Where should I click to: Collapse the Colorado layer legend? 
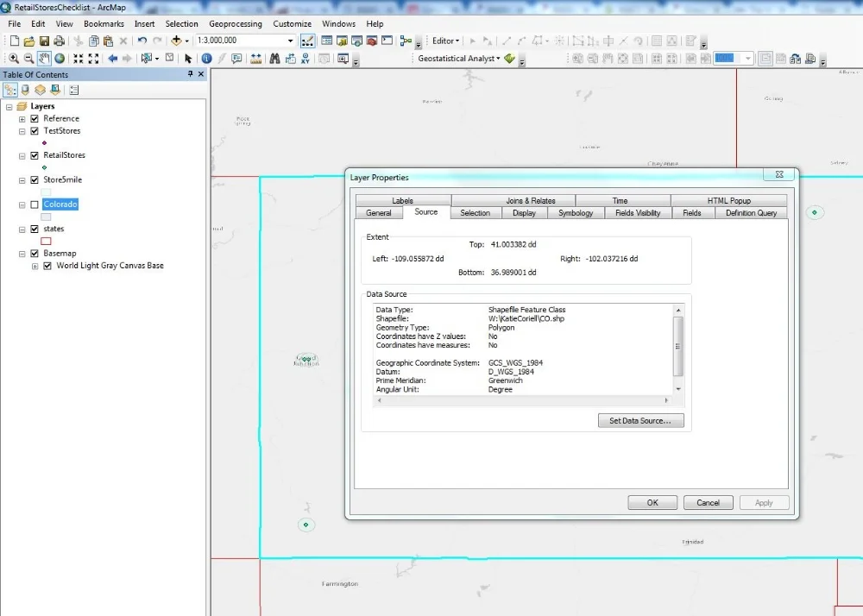(22, 205)
